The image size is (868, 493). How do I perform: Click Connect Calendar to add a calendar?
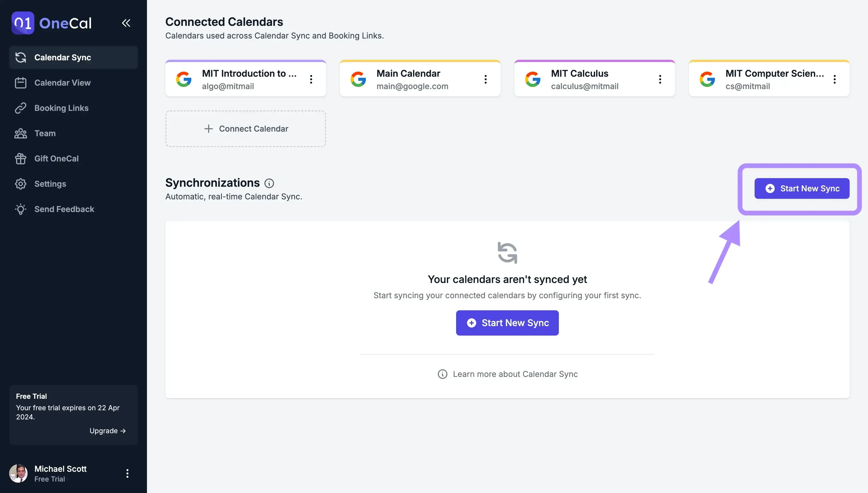pyautogui.click(x=246, y=129)
